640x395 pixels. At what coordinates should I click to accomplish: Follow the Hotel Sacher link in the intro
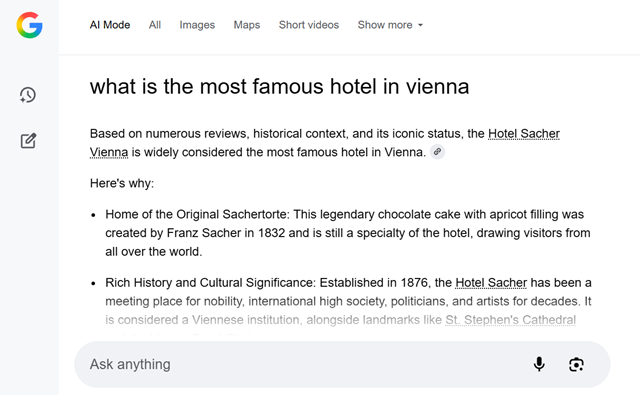point(524,133)
